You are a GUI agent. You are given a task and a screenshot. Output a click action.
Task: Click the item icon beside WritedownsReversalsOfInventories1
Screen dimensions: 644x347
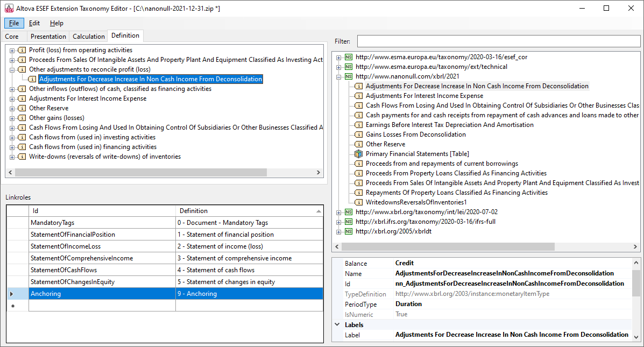pyautogui.click(x=358, y=202)
